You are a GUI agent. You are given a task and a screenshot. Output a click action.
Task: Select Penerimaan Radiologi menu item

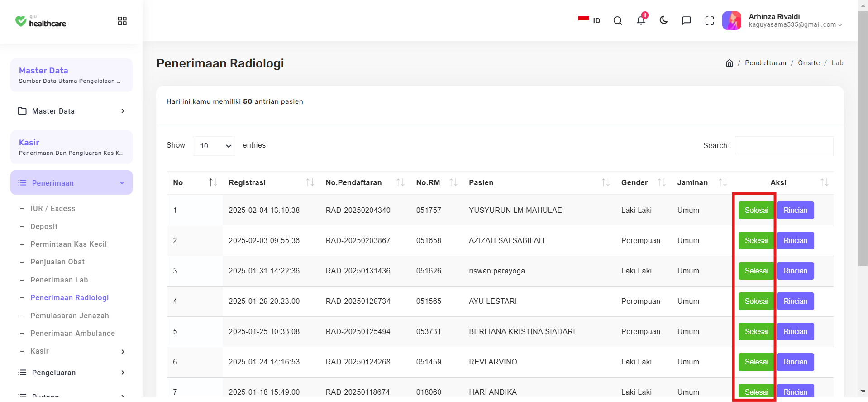pos(70,297)
